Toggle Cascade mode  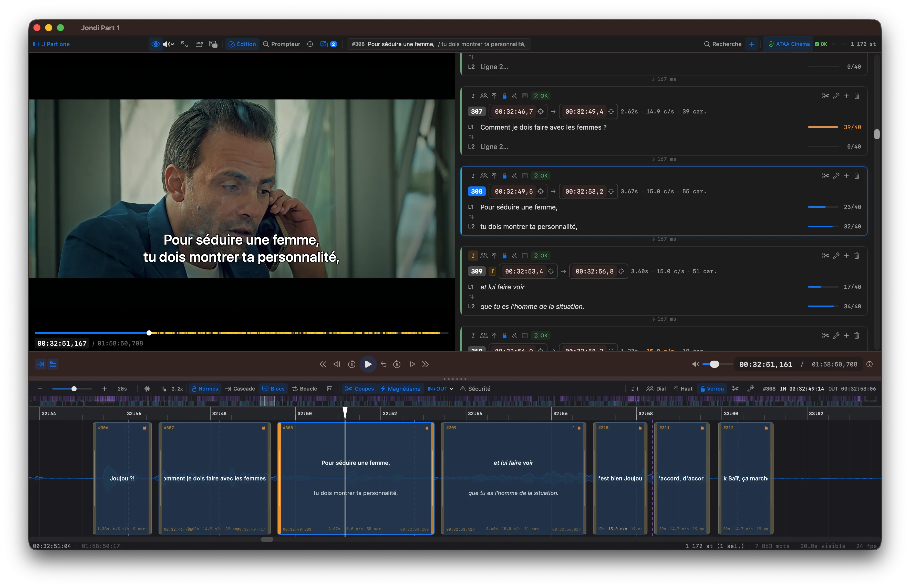240,389
